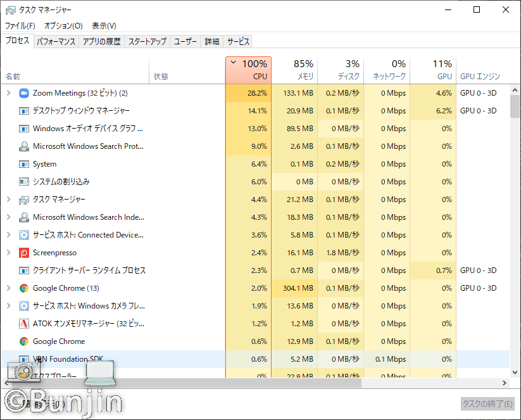Click the Screenpresso process icon

[x=23, y=253]
